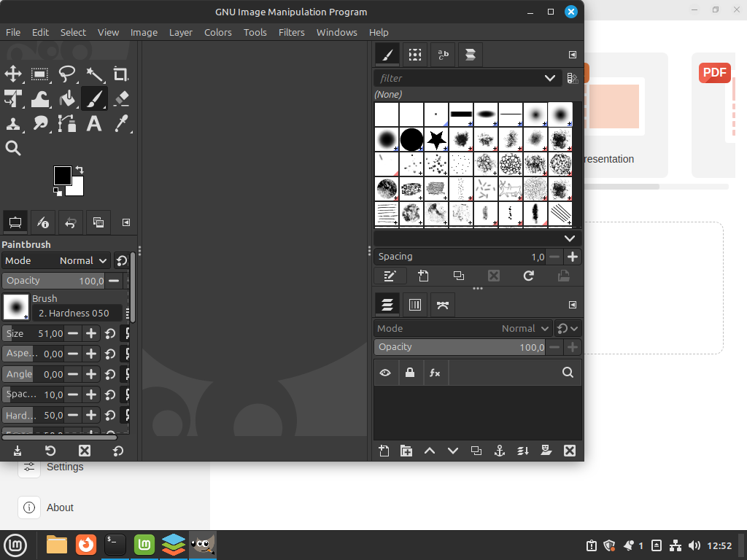Open the Paintbrush Mode dropdown
Screen dimensions: 747x560
(x=56, y=260)
